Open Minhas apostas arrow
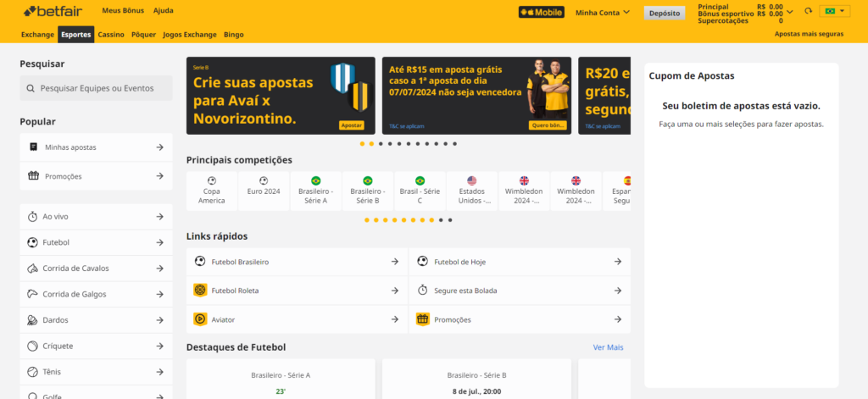The width and height of the screenshot is (868, 399). [160, 147]
